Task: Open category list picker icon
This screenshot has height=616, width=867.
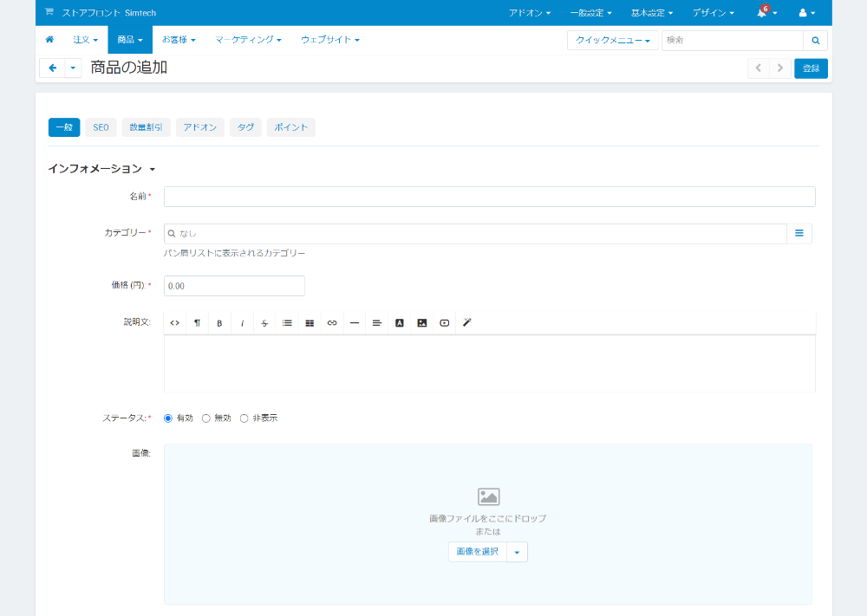Action: point(799,233)
